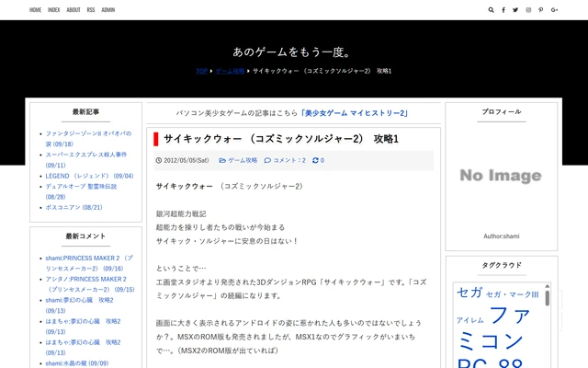Open the Instagram icon link
The image size is (588, 368).
coord(528,10)
